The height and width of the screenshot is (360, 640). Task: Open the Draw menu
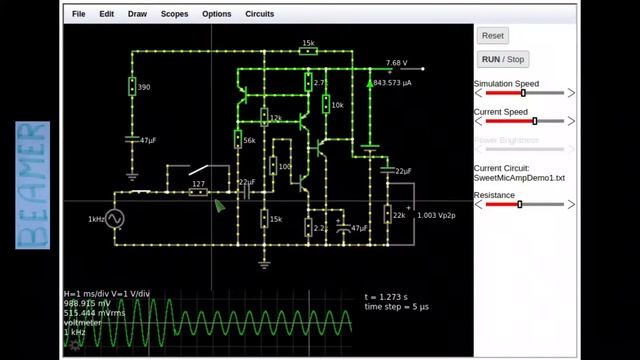point(137,14)
